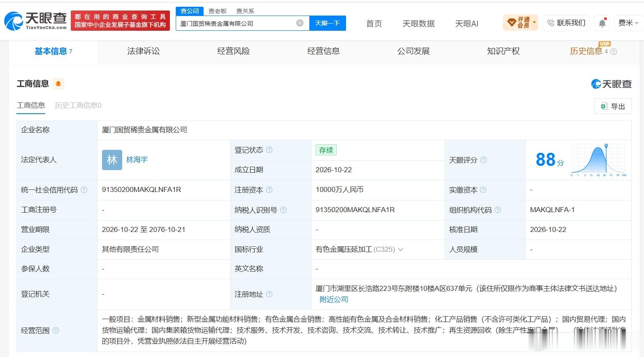Viewport: 644px width, 357px height.
Task: Expand the 有色金属压延加工 industry chevron
Action: (x=400, y=250)
